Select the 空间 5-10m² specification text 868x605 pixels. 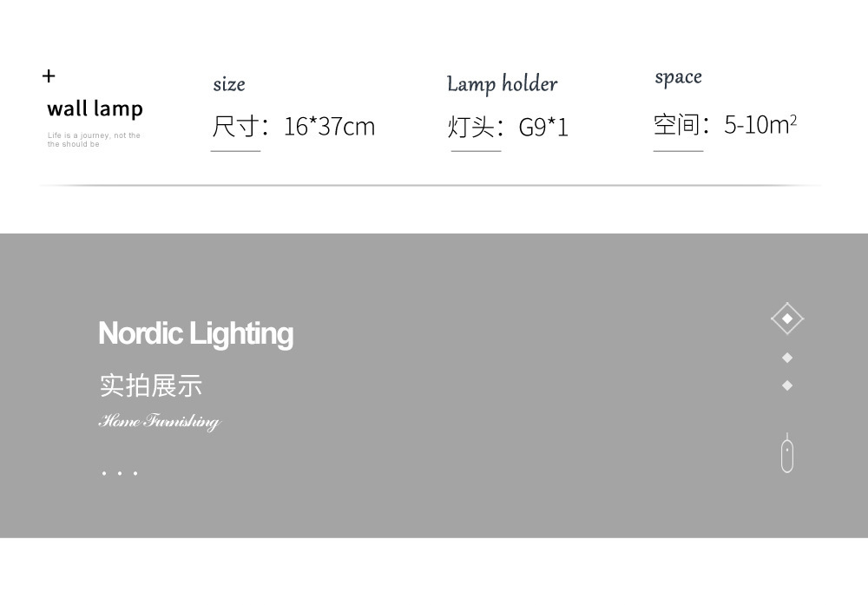[725, 125]
